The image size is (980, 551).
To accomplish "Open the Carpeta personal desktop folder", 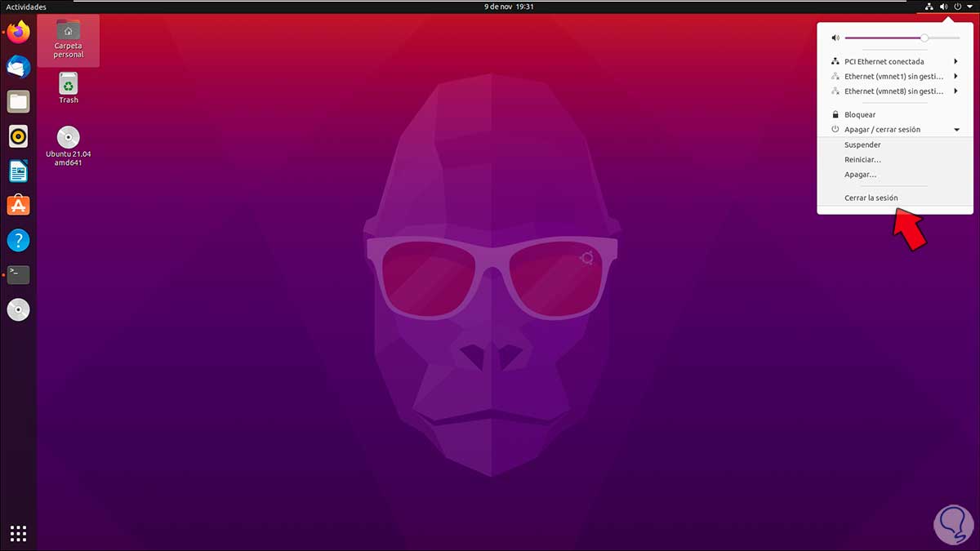I will [x=69, y=40].
